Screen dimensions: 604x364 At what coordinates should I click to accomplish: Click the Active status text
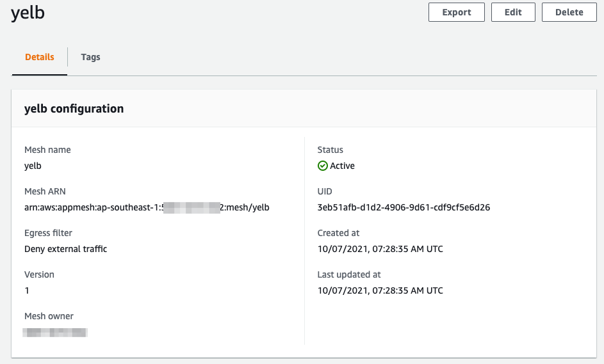click(342, 166)
